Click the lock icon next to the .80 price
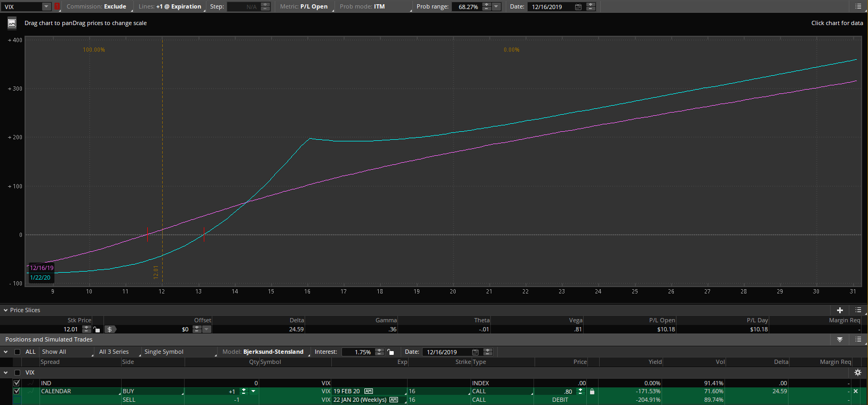Screen dimensions: 868x405 click(x=592, y=392)
